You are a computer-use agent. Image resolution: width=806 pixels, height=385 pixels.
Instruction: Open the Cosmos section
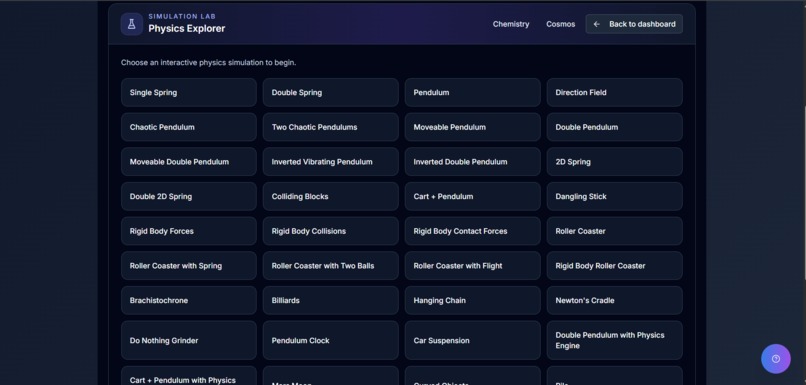tap(560, 24)
